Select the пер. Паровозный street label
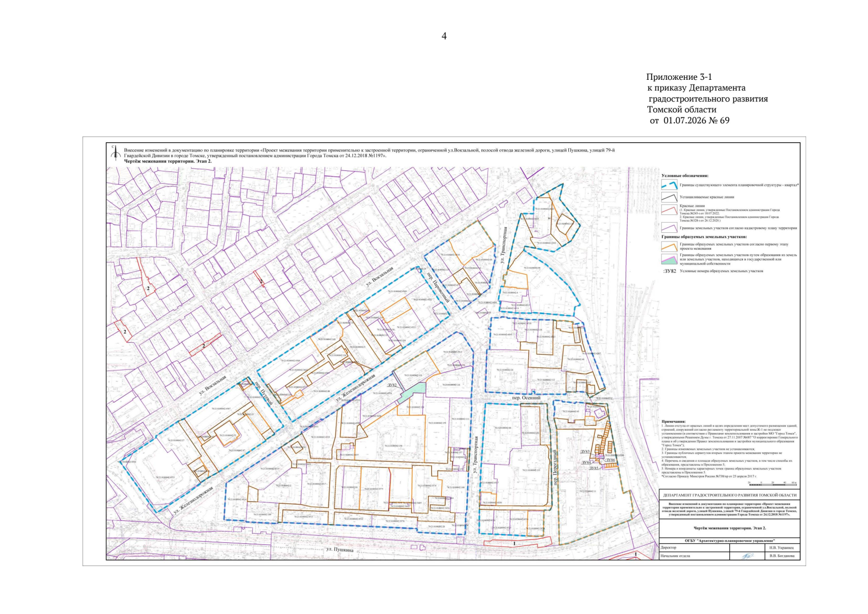The height and width of the screenshot is (614, 868). (438, 288)
